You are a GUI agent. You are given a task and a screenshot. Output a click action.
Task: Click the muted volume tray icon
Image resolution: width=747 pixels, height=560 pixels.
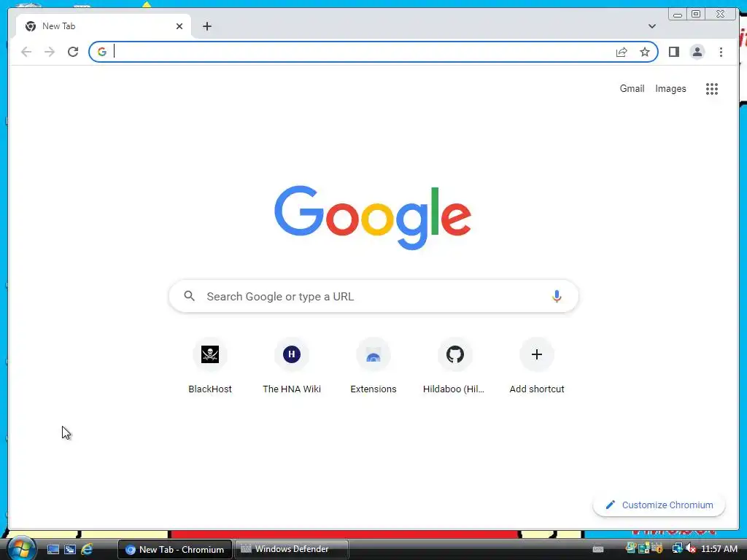[x=691, y=548]
